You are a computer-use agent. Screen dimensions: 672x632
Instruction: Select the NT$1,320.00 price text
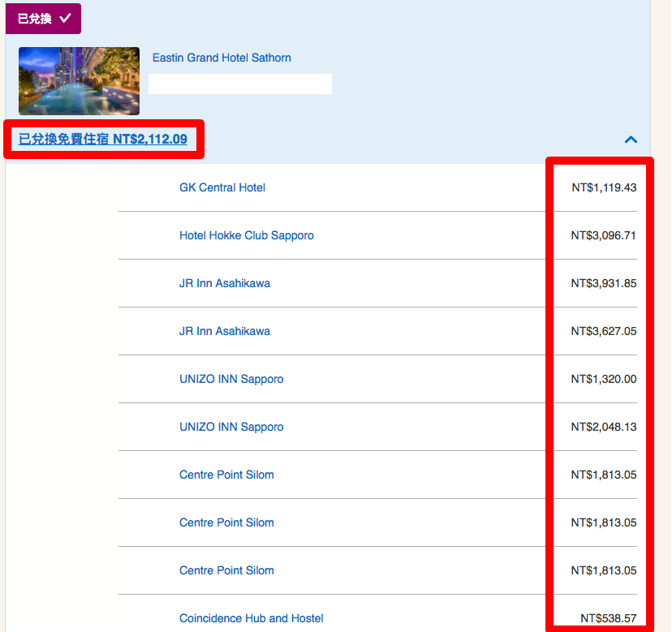(604, 379)
